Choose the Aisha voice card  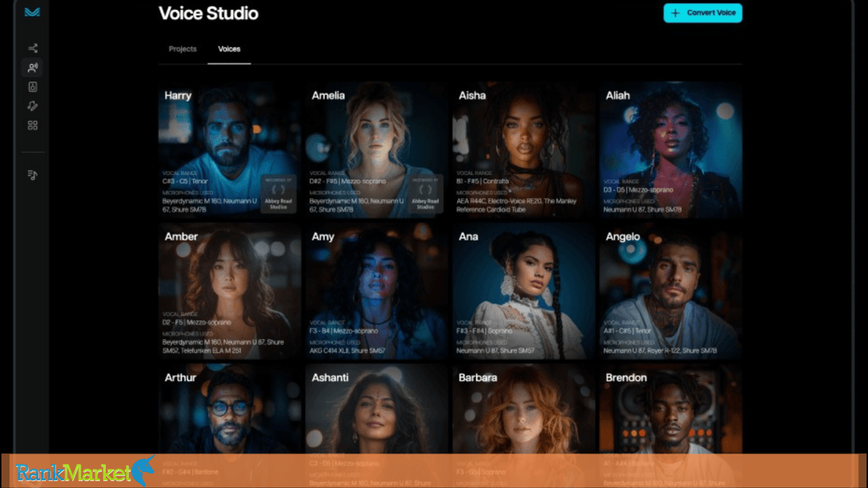(524, 150)
